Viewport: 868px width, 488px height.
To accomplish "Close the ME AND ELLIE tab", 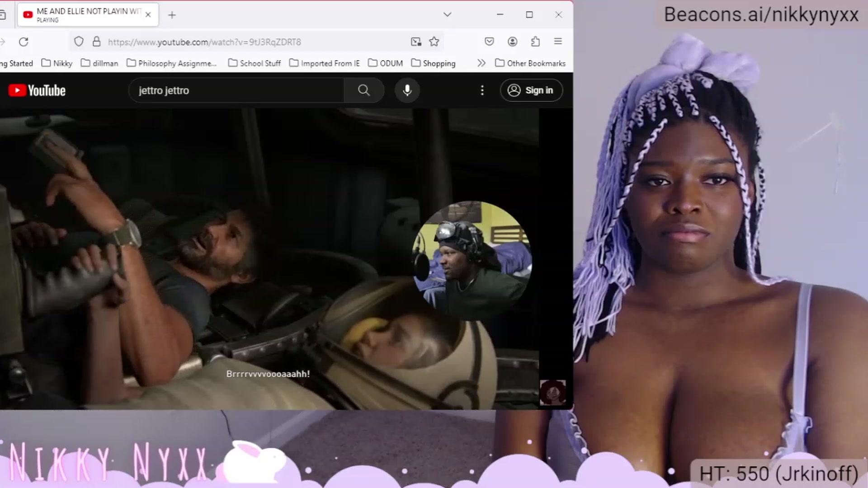I will [148, 14].
